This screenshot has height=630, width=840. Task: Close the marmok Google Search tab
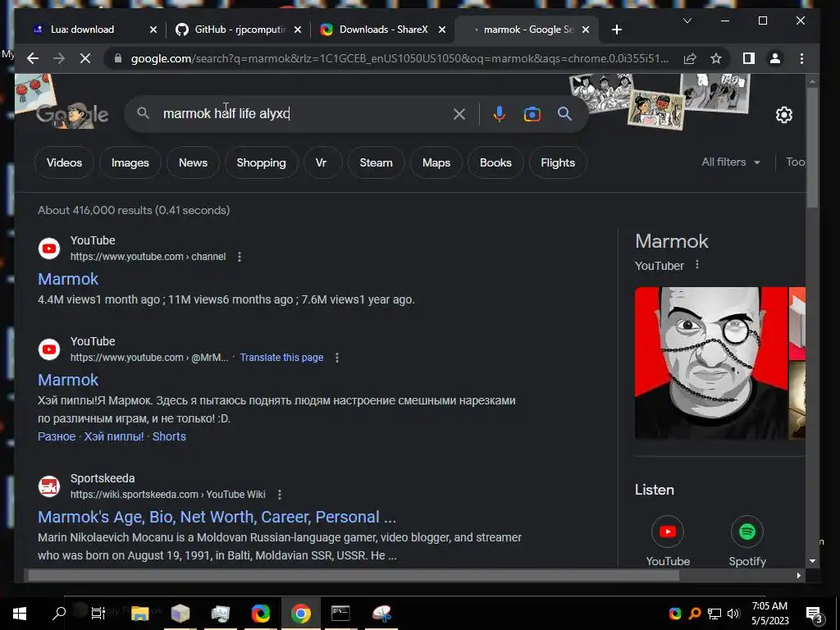[586, 30]
